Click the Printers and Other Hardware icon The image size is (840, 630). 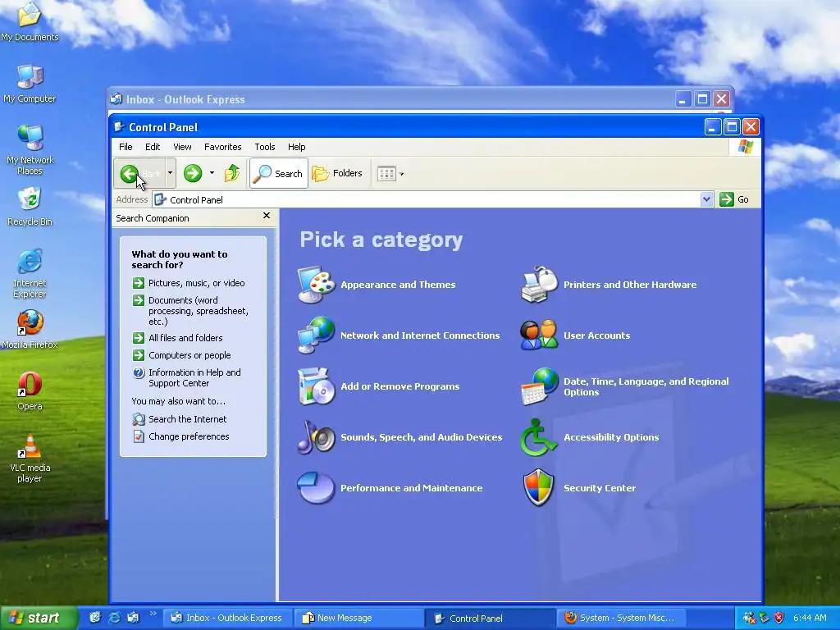click(540, 284)
